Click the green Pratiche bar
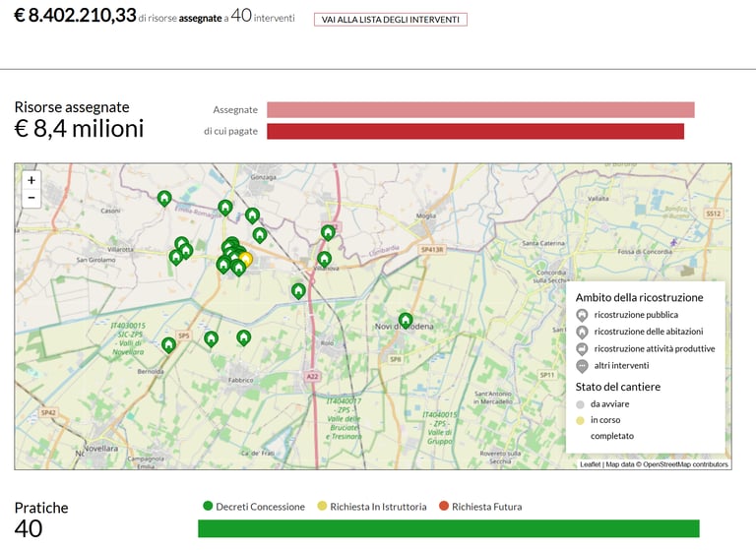This screenshot has width=756, height=550. coord(449,528)
